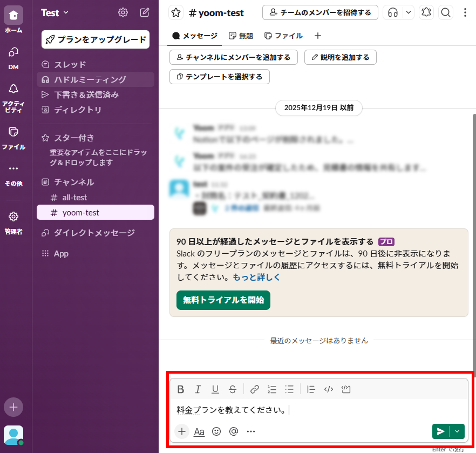Add a new tab with the plus icon
The image size is (476, 453).
pos(318,36)
